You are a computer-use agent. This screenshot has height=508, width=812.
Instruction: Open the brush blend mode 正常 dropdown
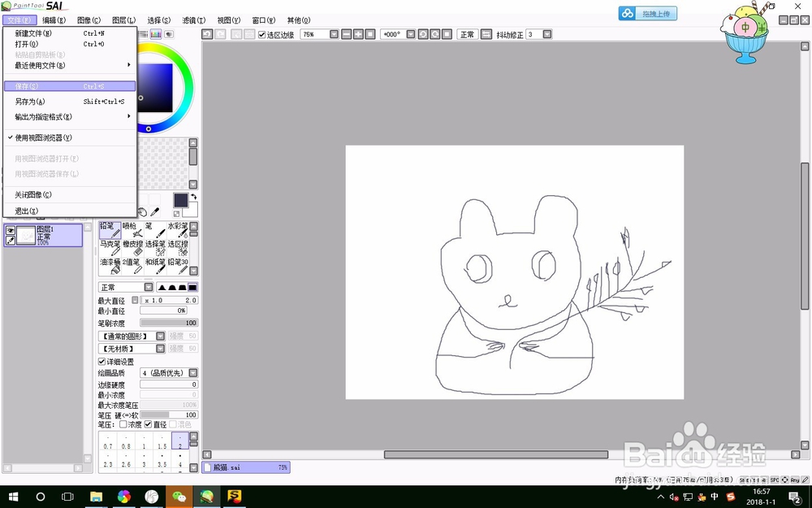(149, 287)
